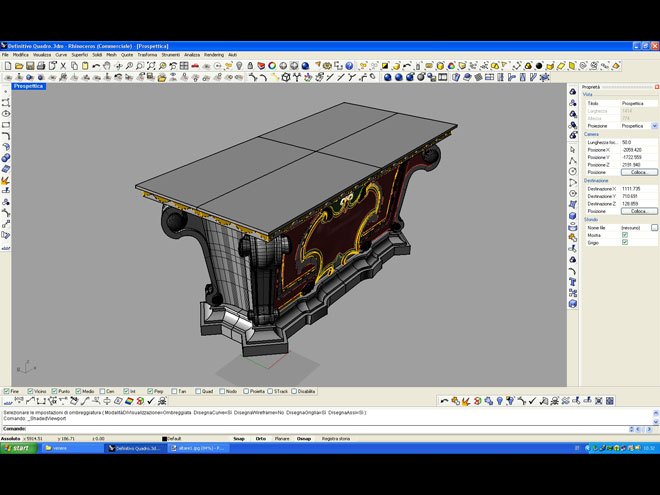Undo with the curved arrow icon

[96, 66]
